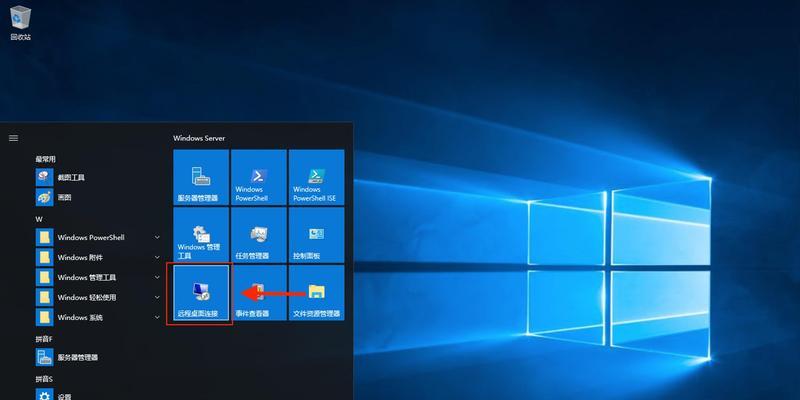This screenshot has width=800, height=400.
Task: Click the Windows 轻松使用 folder icon
Action: [44, 297]
